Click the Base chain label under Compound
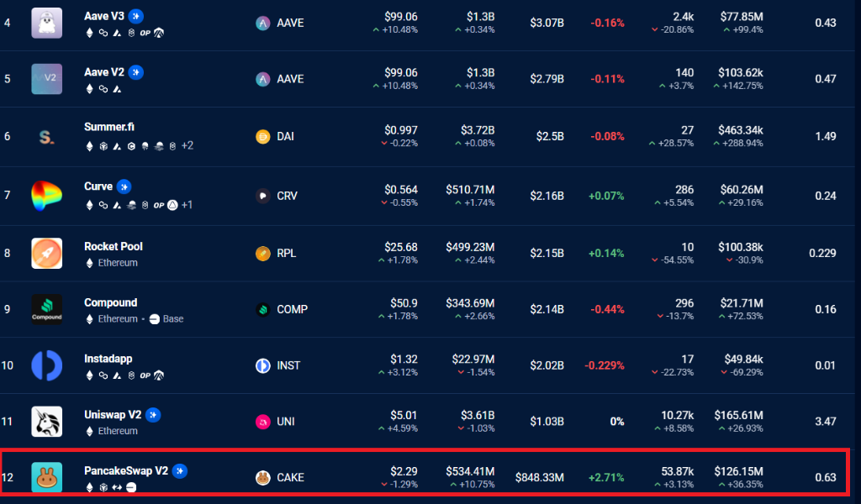 [x=173, y=319]
